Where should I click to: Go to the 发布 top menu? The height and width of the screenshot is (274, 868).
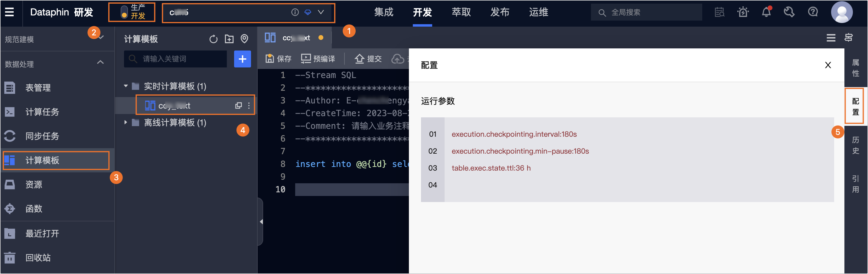coord(499,12)
